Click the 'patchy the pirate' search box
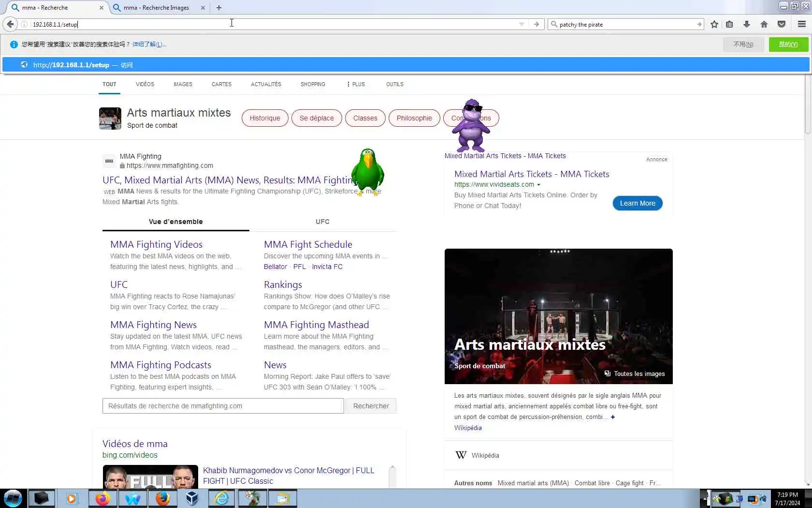 point(626,24)
